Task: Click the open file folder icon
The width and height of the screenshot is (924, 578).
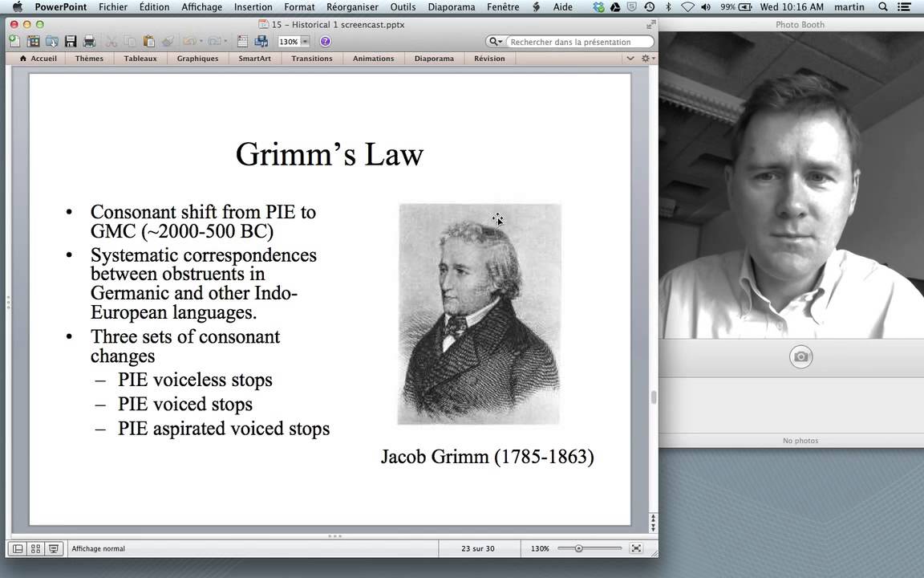Action: (52, 41)
